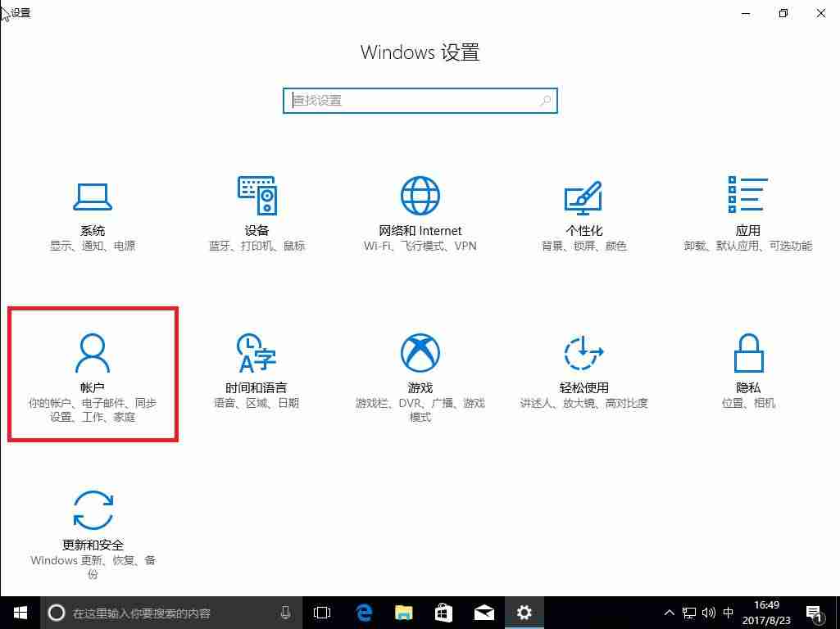Image resolution: width=840 pixels, height=629 pixels.
Task: Open the 个性化 (Personalization) paintbrush icon
Action: click(583, 197)
